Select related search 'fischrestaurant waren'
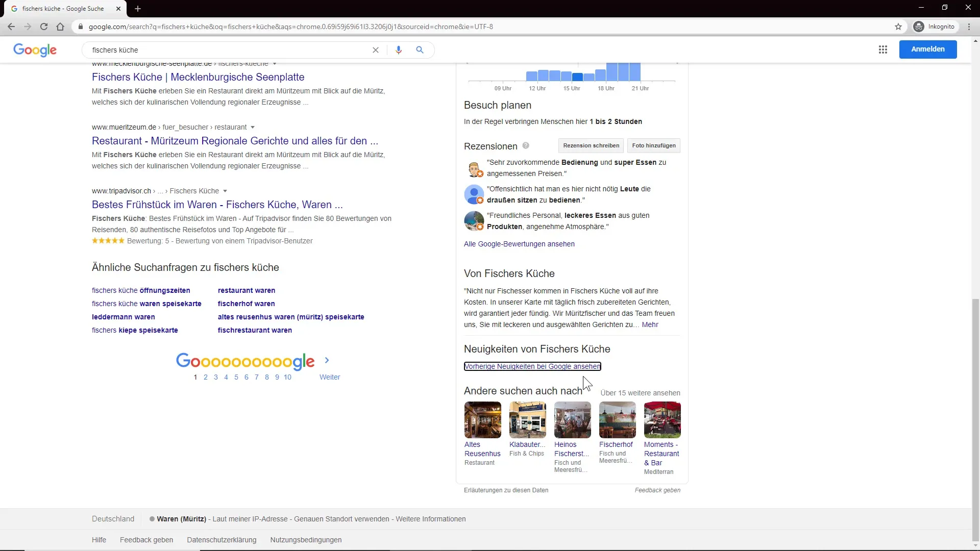980x551 pixels. point(255,330)
